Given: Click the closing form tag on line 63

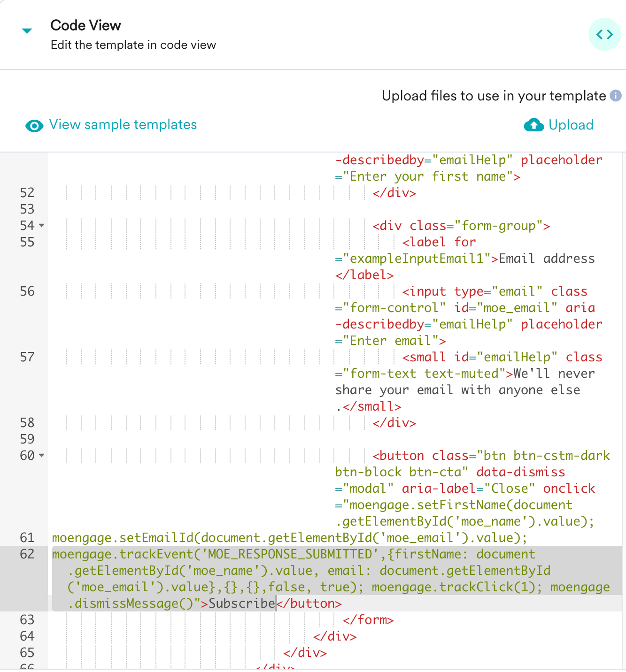Looking at the screenshot, I should 369,620.
